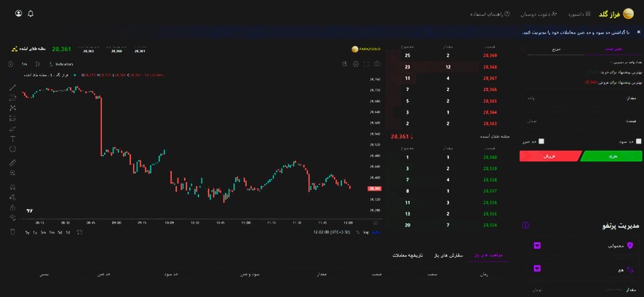
Task: Click the trash remove drawings icon
Action: 12,231
